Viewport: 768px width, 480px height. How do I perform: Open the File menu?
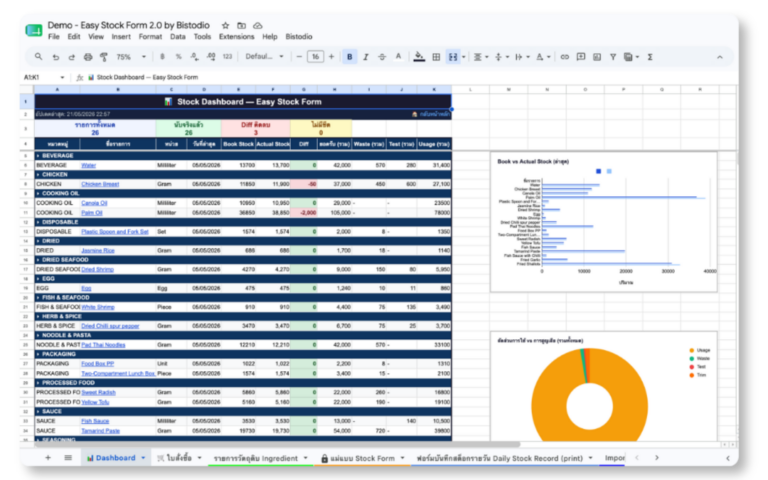[53, 37]
